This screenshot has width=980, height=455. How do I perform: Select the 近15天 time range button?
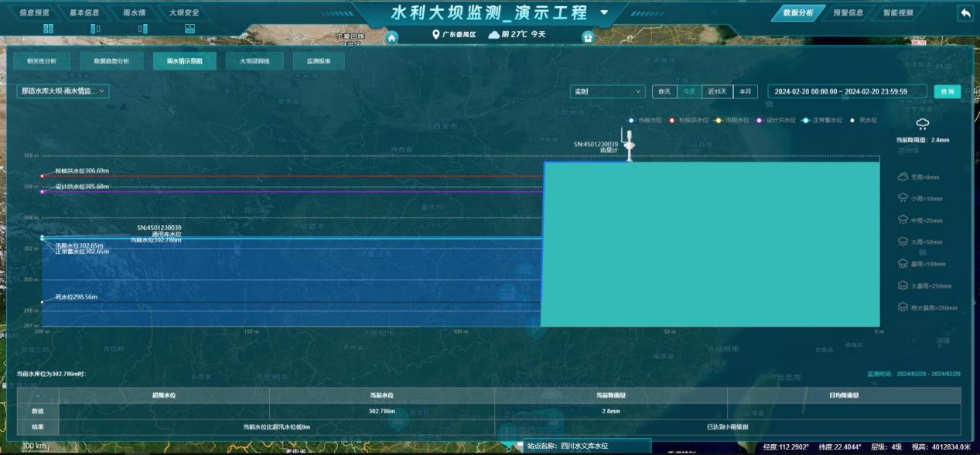(x=717, y=91)
